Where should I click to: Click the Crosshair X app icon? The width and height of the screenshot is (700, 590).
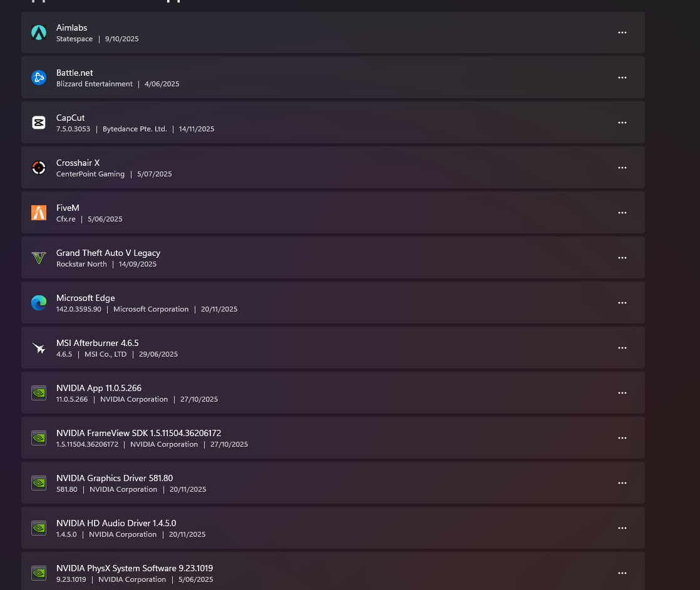39,168
